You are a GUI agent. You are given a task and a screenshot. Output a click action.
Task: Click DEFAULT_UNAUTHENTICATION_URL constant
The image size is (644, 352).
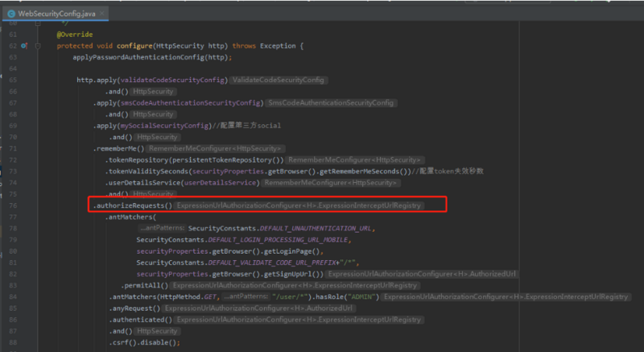click(x=315, y=229)
